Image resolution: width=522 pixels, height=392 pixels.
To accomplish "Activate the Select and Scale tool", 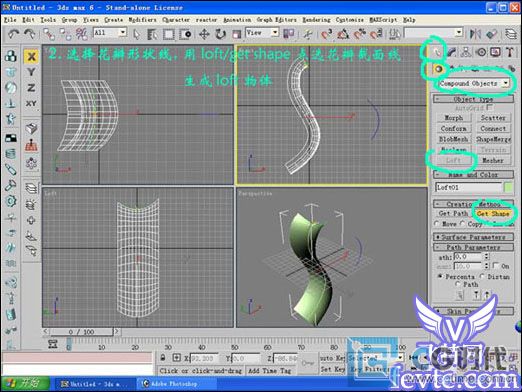I will click(x=236, y=34).
